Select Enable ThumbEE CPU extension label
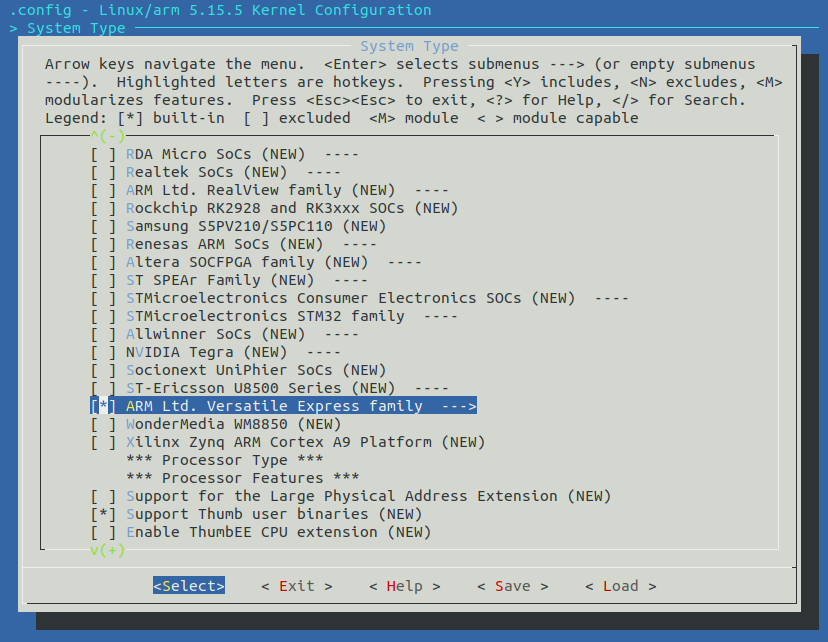 [x=279, y=532]
